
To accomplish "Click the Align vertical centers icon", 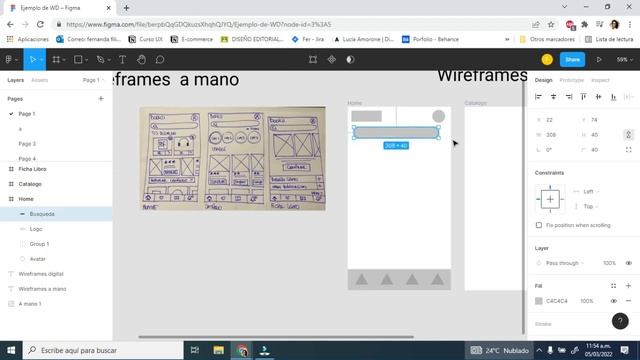I will click(598, 97).
